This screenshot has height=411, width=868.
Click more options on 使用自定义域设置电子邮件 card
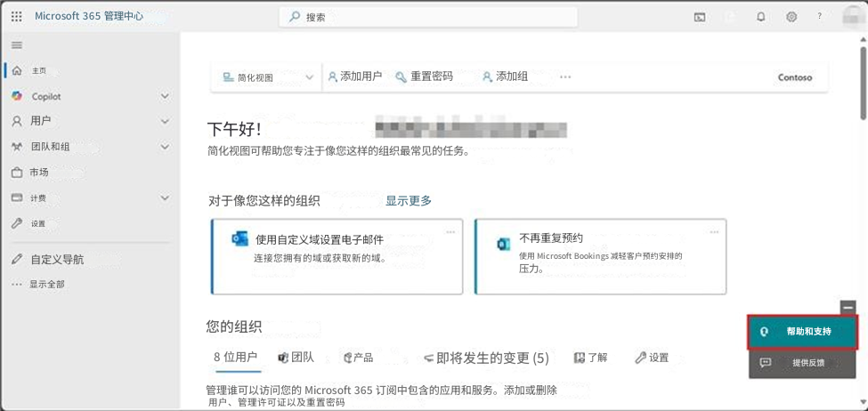[450, 232]
